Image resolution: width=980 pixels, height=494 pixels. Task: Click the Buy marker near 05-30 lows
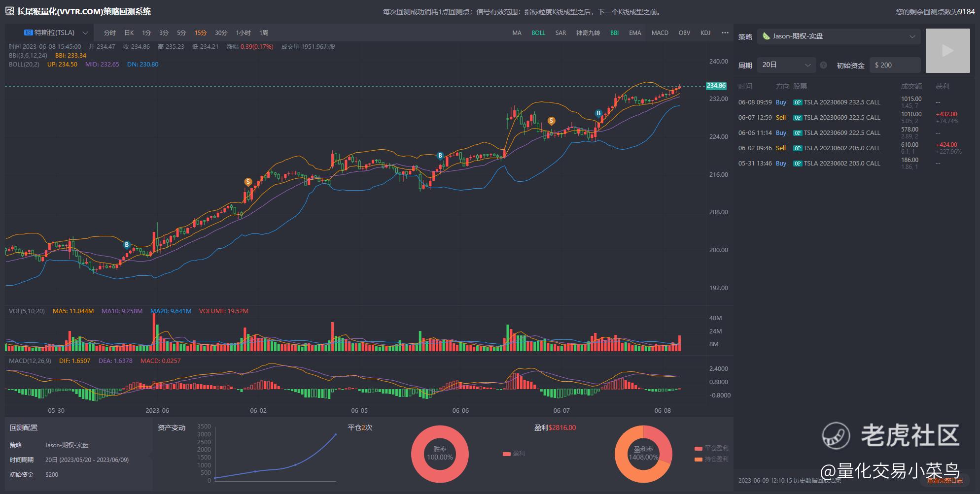[127, 245]
